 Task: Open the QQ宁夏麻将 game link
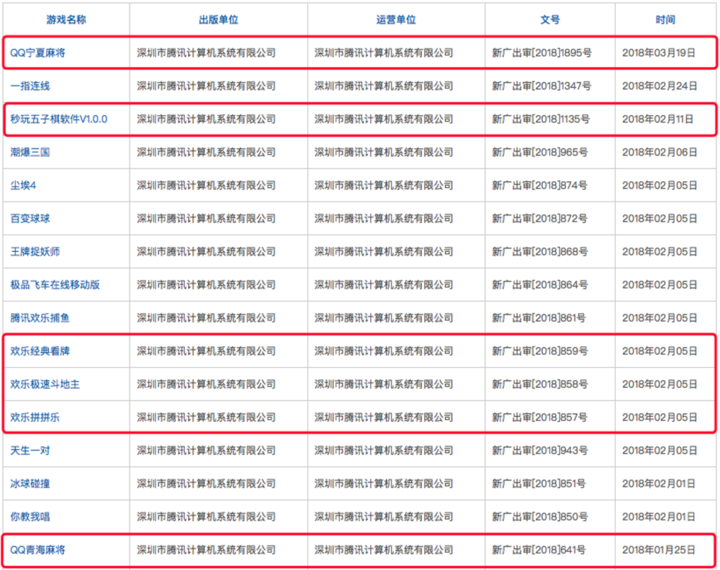(x=38, y=53)
